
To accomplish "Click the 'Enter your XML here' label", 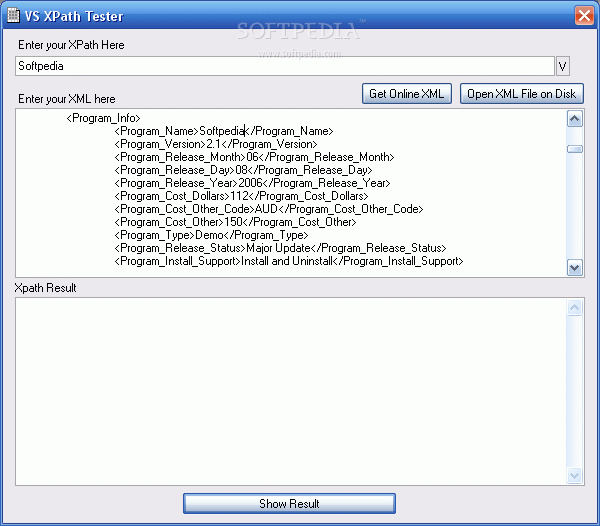I will pyautogui.click(x=67, y=99).
